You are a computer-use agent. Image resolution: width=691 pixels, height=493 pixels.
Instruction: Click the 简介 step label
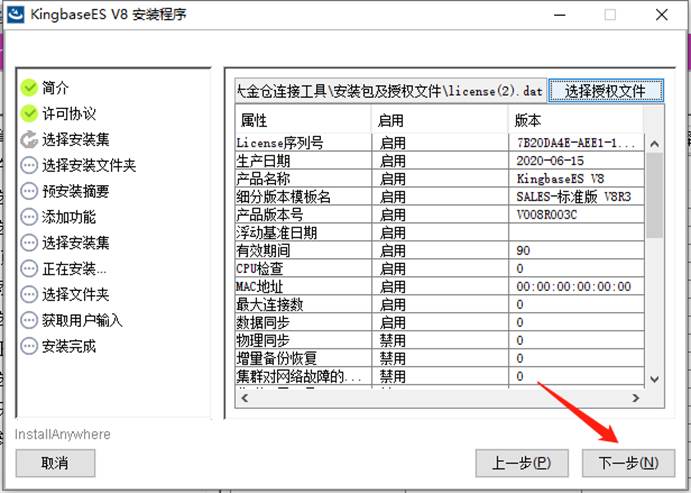click(56, 88)
